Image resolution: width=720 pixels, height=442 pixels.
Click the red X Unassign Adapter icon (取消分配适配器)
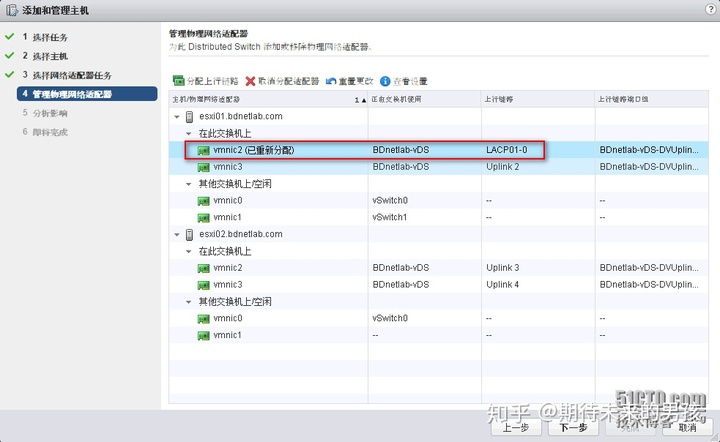pyautogui.click(x=250, y=81)
